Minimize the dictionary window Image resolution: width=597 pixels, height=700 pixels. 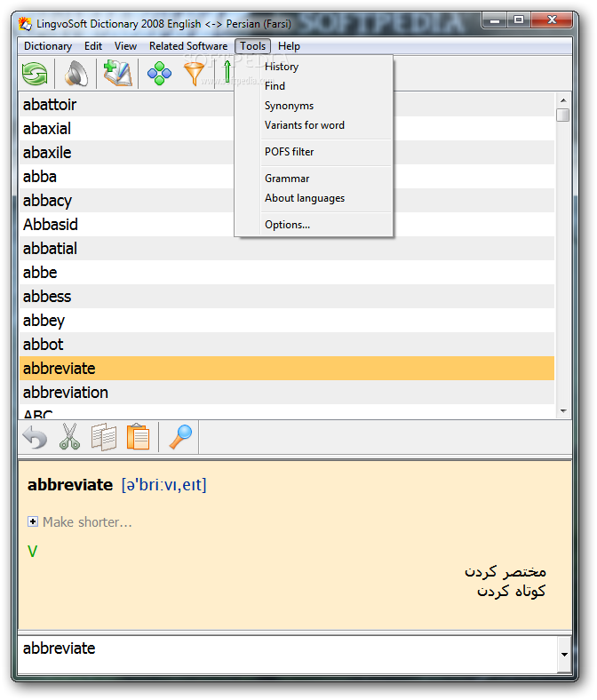(495, 20)
